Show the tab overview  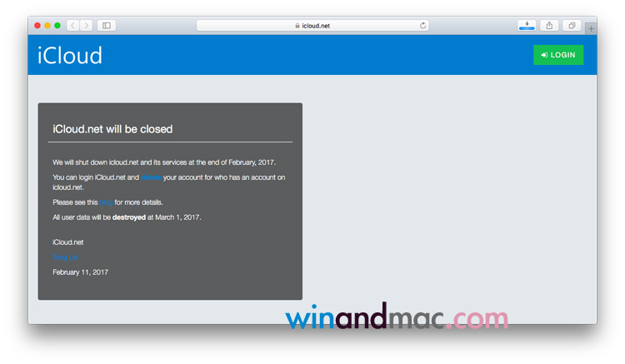tap(572, 26)
